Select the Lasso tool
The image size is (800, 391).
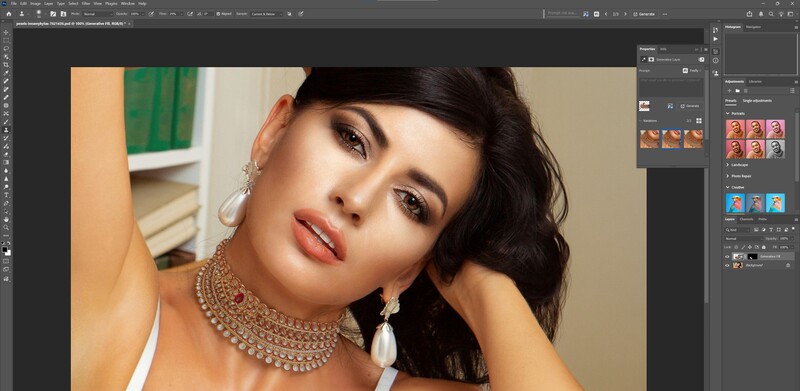click(x=6, y=48)
